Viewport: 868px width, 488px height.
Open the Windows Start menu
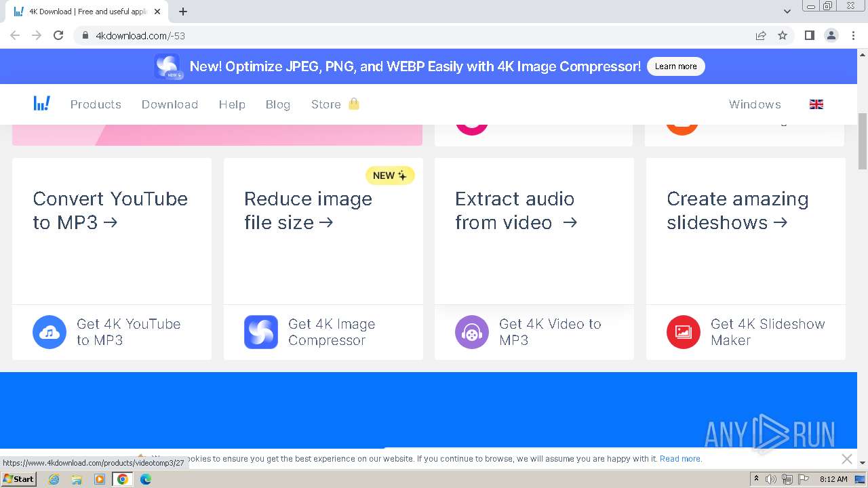(x=18, y=479)
